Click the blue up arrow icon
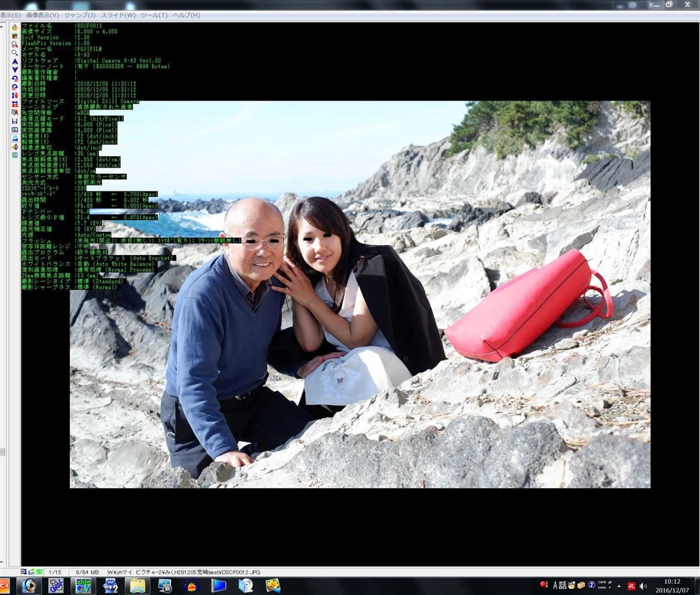The width and height of the screenshot is (700, 595). coord(14,62)
